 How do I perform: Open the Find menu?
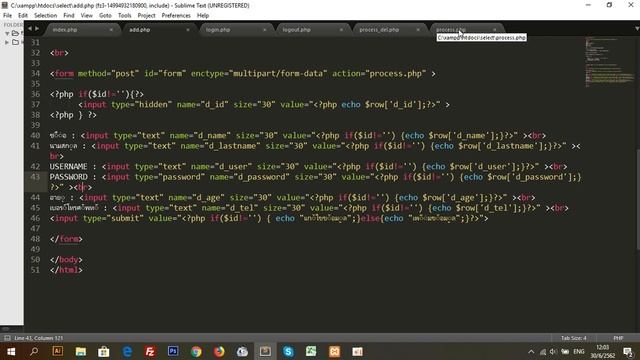pos(69,16)
